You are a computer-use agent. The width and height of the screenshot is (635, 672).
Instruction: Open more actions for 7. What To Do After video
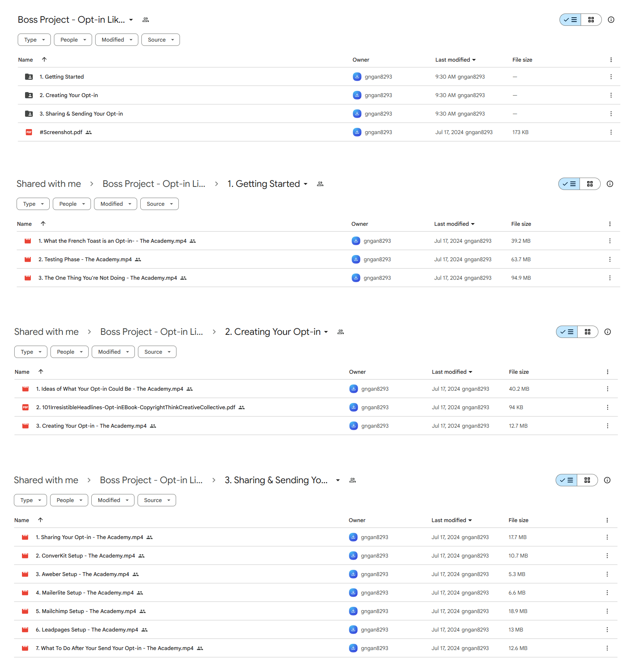coord(607,648)
